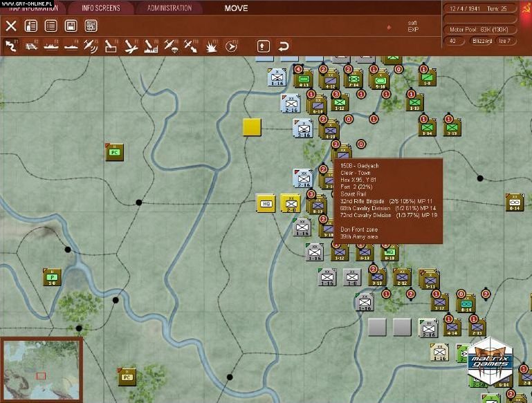Click the 40 value box
This screenshot has width=532, height=403.
tap(453, 41)
